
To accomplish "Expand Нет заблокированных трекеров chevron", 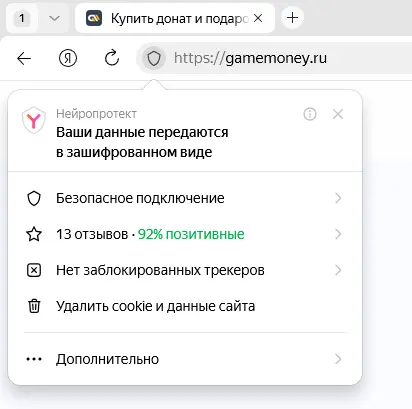I will tap(338, 270).
